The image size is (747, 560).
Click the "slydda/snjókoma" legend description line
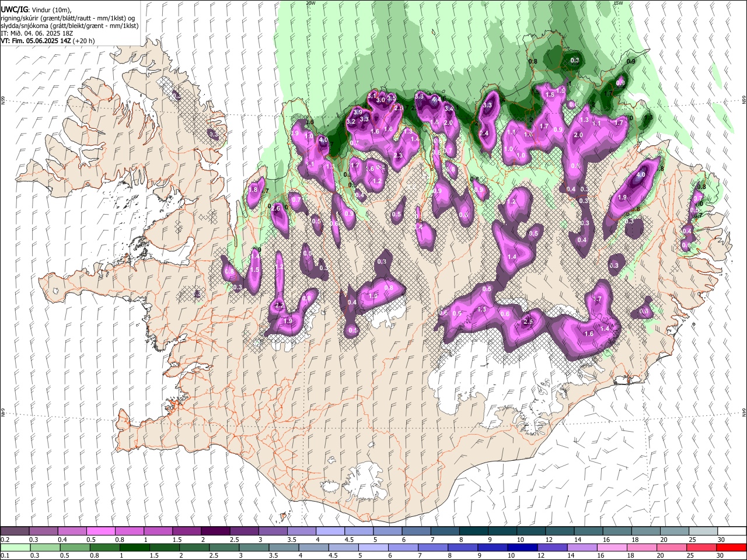(x=69, y=26)
